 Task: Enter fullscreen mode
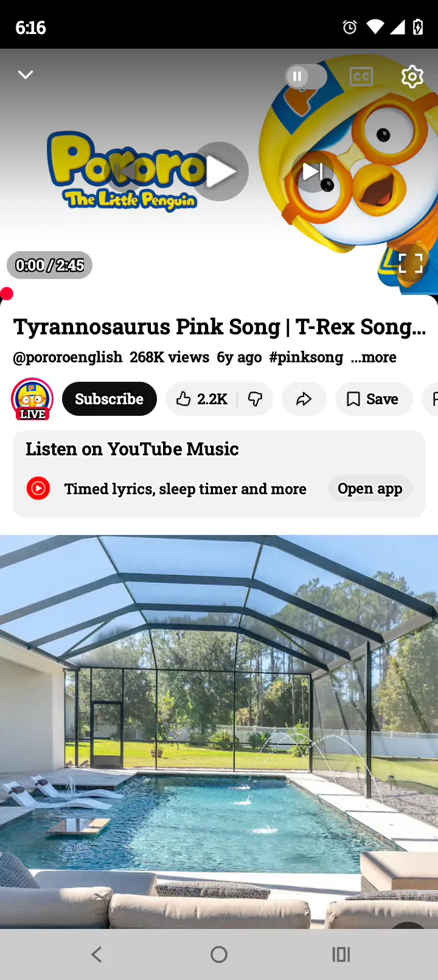(411, 263)
